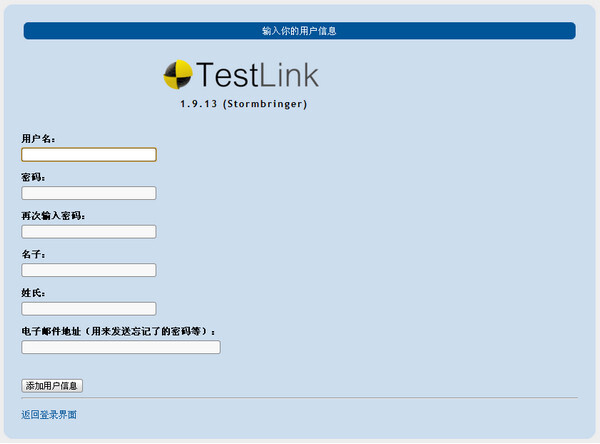This screenshot has width=600, height=444.
Task: Click the 姓氏 label text
Action: point(33,293)
